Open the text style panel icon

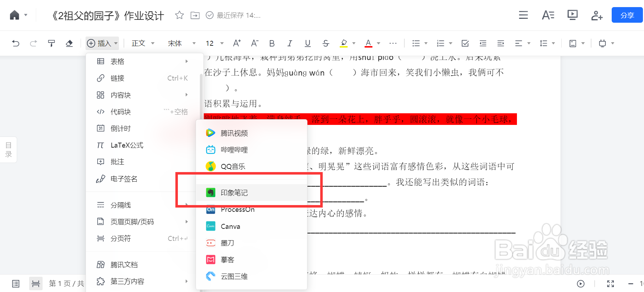pos(548,15)
